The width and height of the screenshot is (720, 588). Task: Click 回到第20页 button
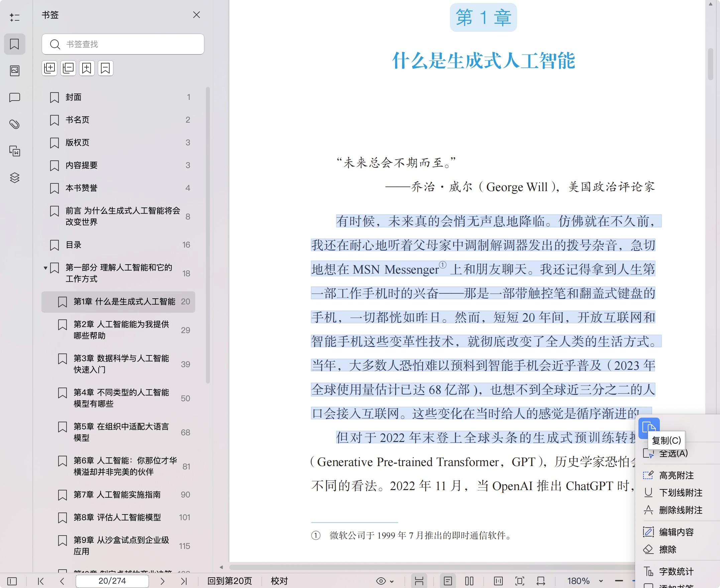click(230, 581)
